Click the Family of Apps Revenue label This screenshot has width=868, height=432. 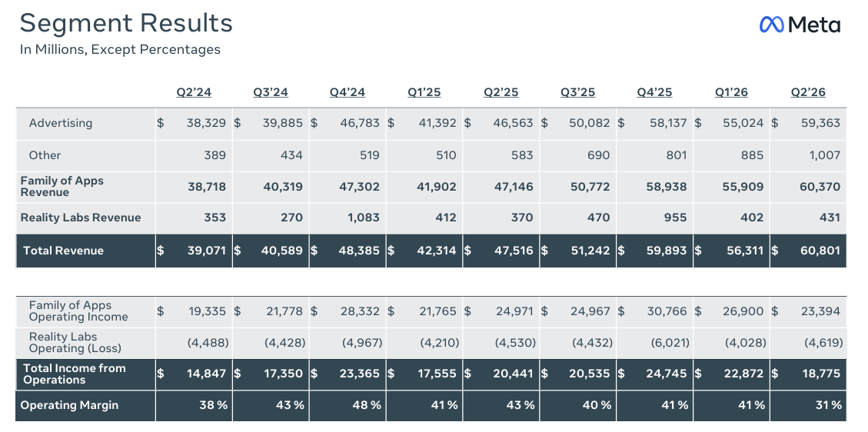[x=62, y=187]
